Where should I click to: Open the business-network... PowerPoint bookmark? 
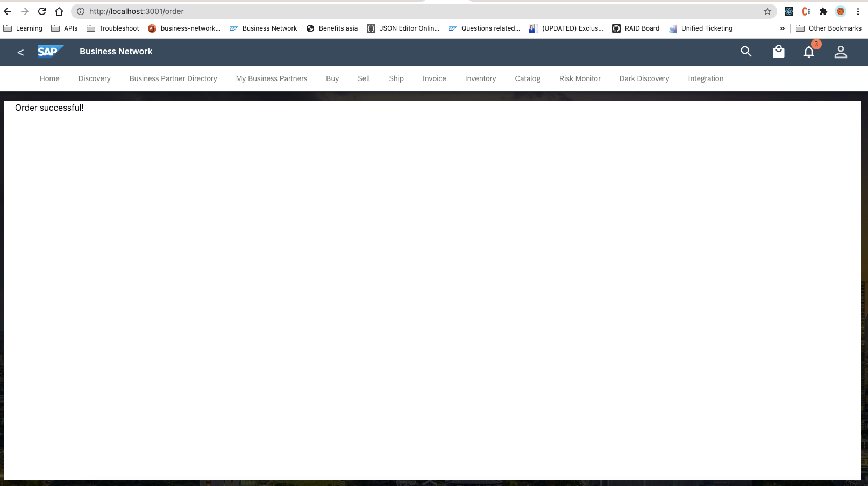coord(184,28)
